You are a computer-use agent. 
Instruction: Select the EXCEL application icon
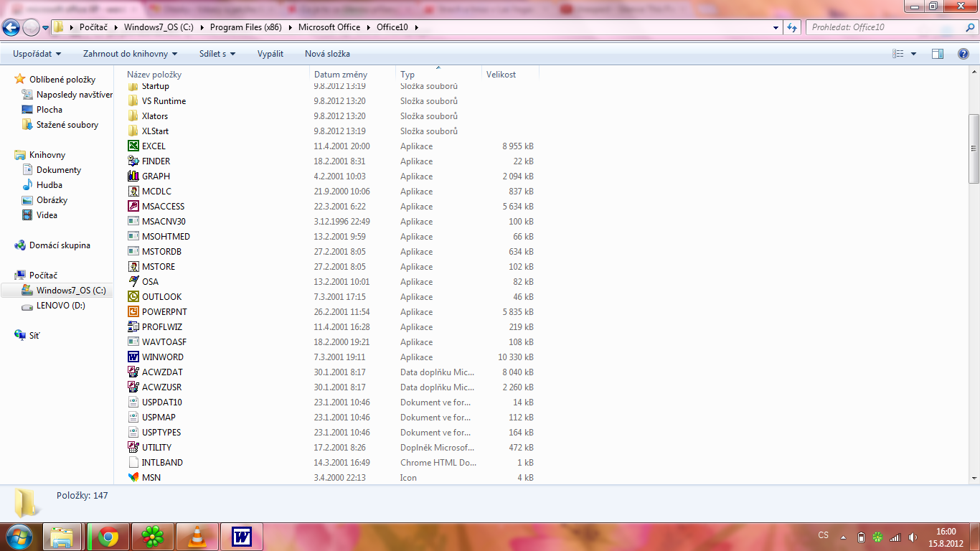133,146
